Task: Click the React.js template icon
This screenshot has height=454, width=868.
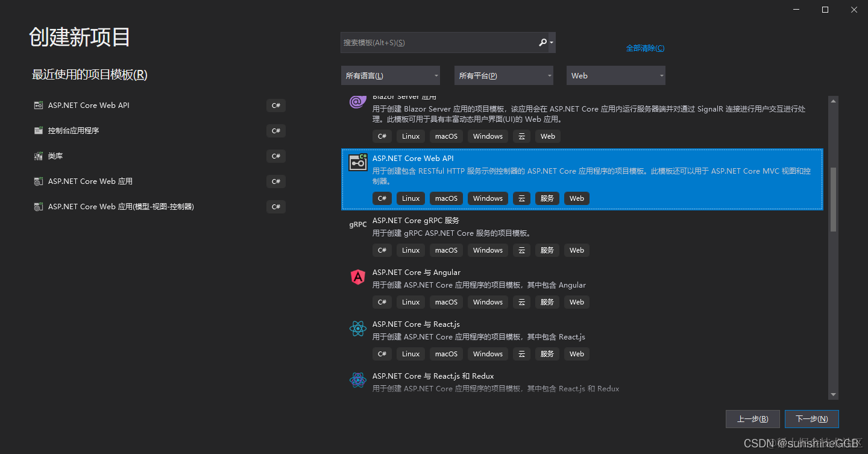Action: pyautogui.click(x=358, y=329)
